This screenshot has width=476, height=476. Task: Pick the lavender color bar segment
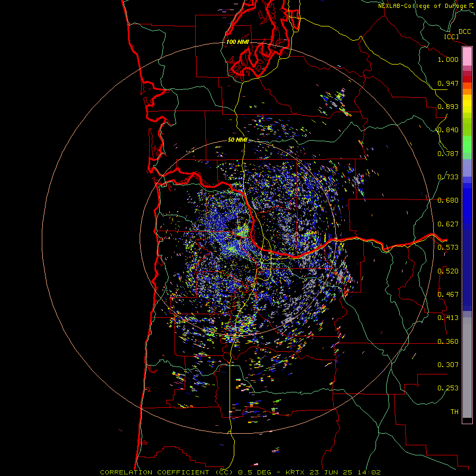pos(467,168)
